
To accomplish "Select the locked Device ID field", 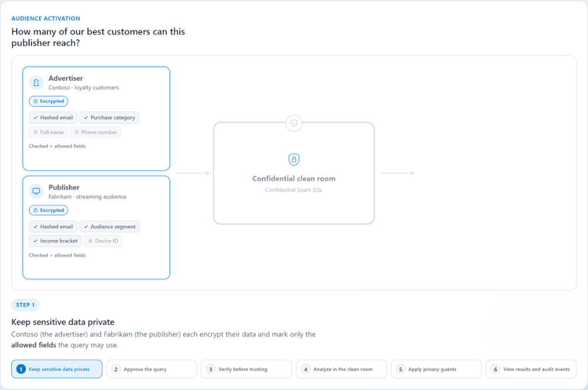I will pyautogui.click(x=103, y=241).
